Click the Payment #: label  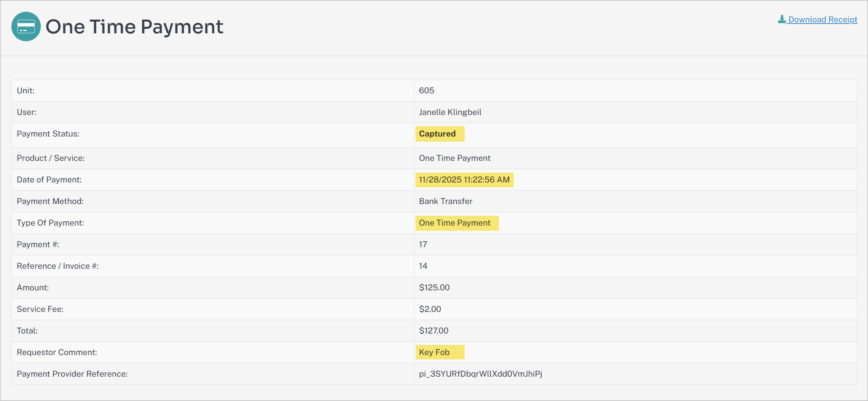click(38, 244)
